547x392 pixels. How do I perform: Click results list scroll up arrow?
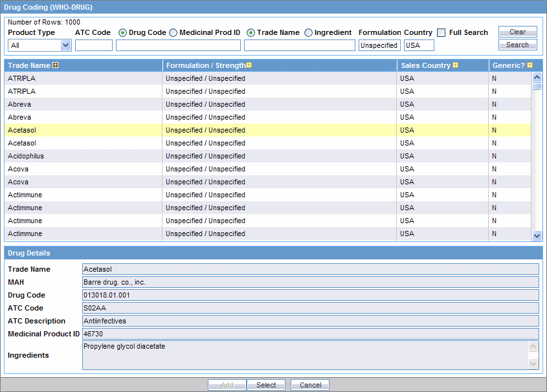coord(537,77)
